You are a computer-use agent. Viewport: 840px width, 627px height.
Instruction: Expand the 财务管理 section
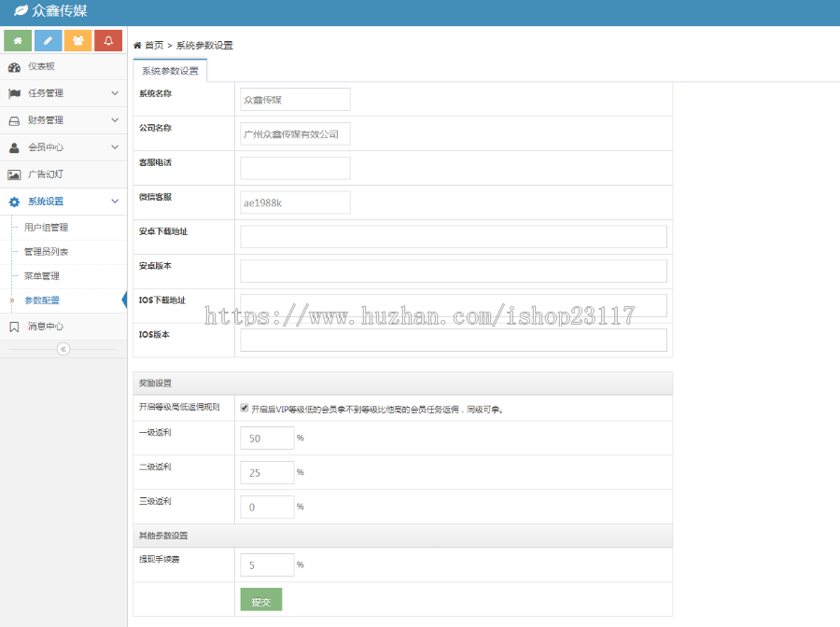(63, 119)
